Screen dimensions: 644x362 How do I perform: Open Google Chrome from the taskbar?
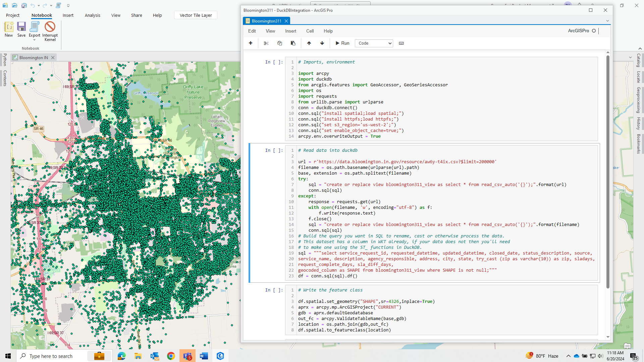click(x=171, y=356)
